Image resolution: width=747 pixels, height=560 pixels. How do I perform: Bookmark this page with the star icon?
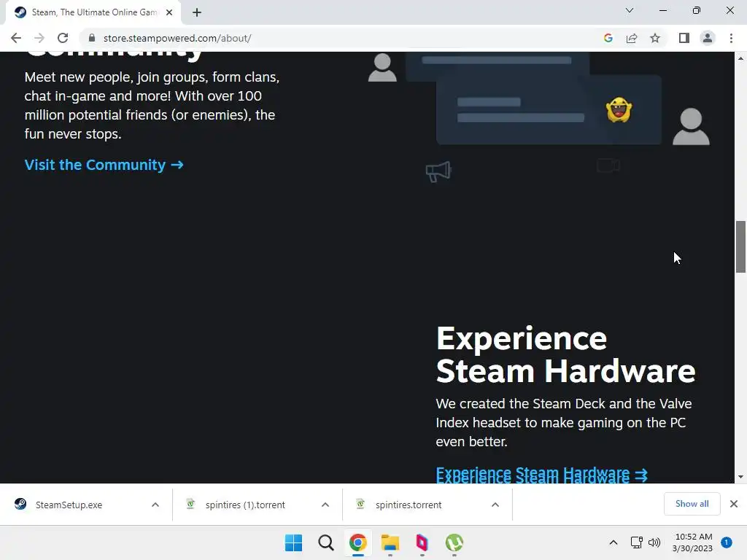pyautogui.click(x=655, y=38)
